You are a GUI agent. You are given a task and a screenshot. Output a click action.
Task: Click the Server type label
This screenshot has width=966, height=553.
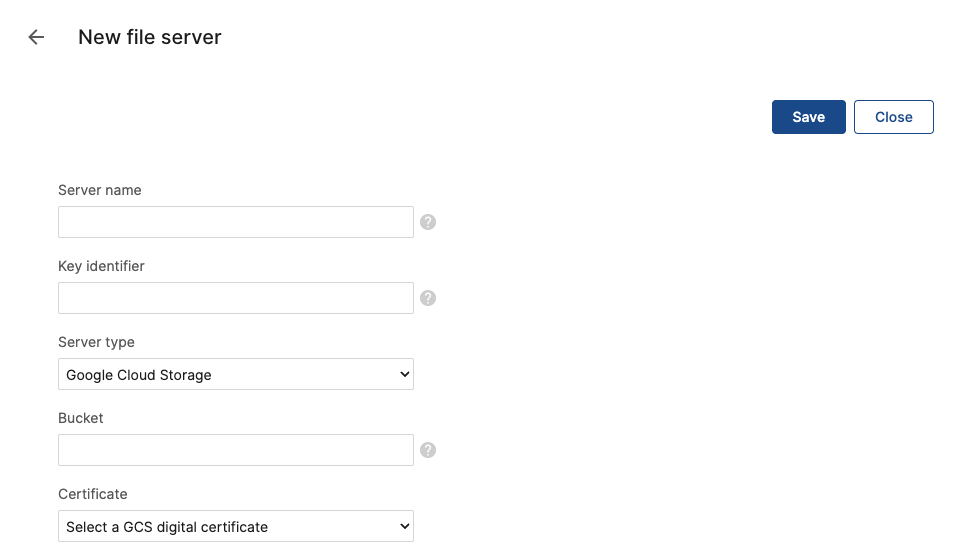pos(96,342)
